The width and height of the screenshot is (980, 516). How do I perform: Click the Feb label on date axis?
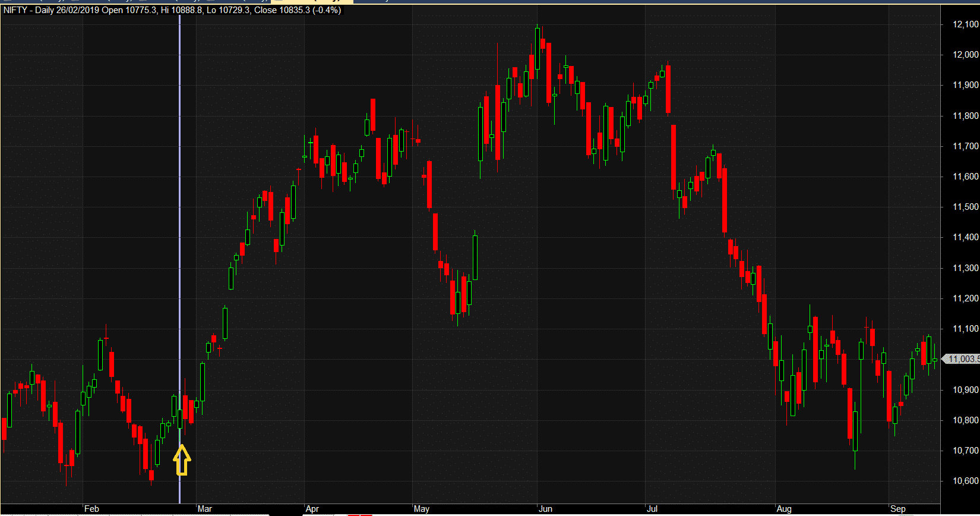tap(91, 509)
